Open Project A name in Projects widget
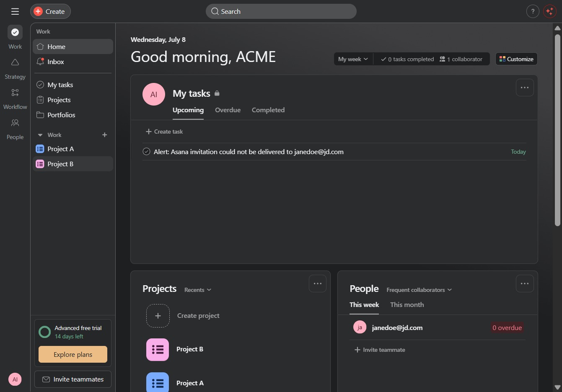Screen dimensions: 562x392 190,383
